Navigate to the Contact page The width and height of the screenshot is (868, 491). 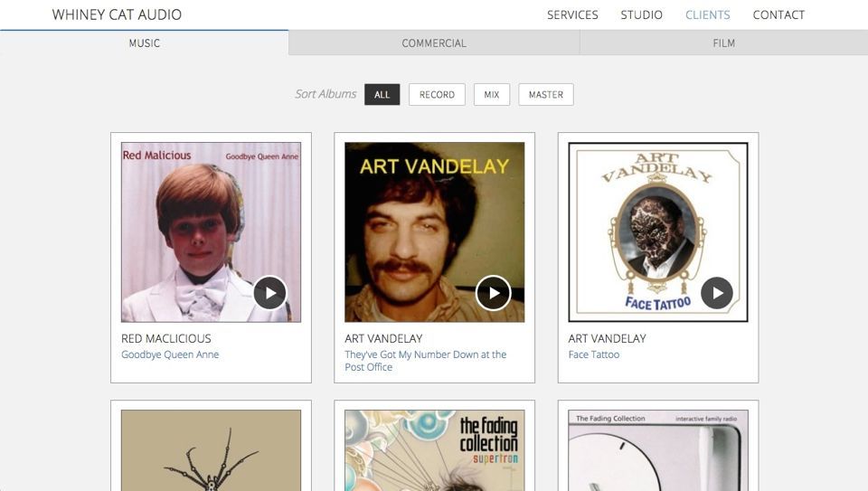tap(778, 14)
